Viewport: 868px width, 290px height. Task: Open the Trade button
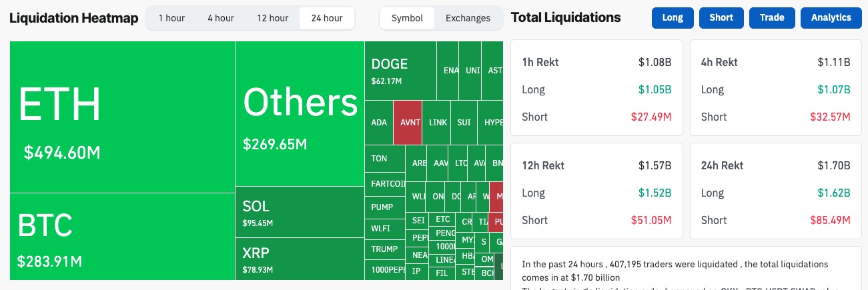click(x=772, y=18)
